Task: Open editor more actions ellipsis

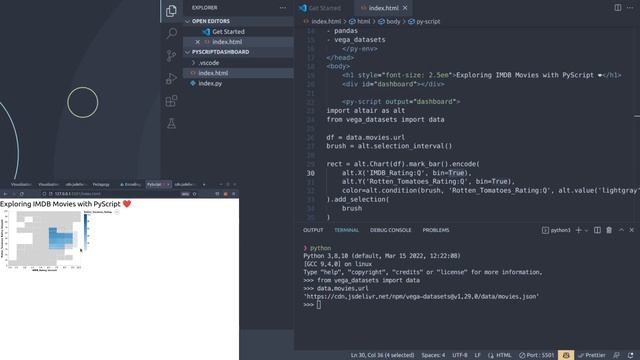Action: (630, 8)
